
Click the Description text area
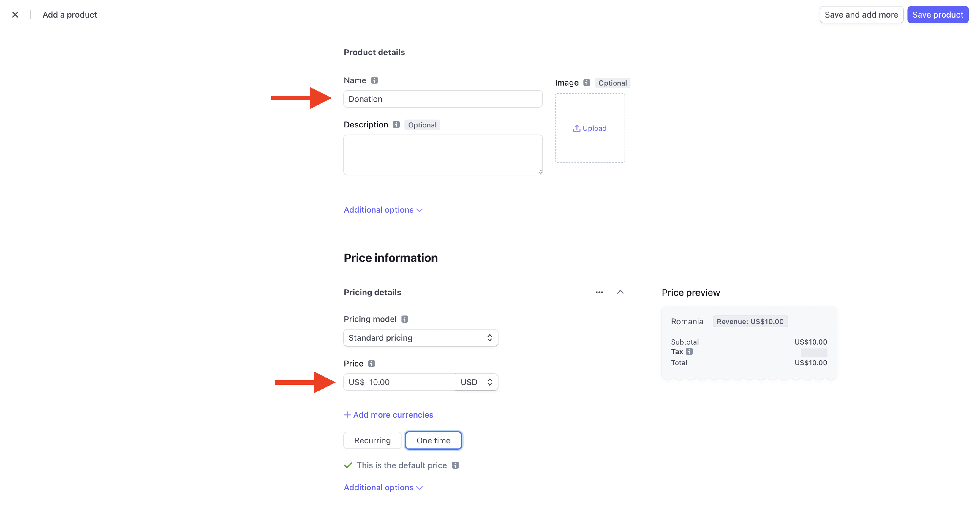coord(443,155)
